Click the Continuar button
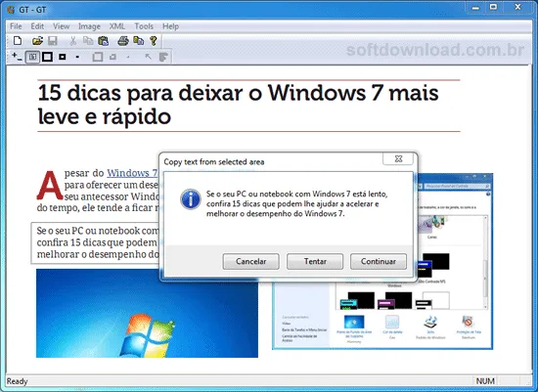Image resolution: width=538 pixels, height=392 pixels. (x=379, y=261)
